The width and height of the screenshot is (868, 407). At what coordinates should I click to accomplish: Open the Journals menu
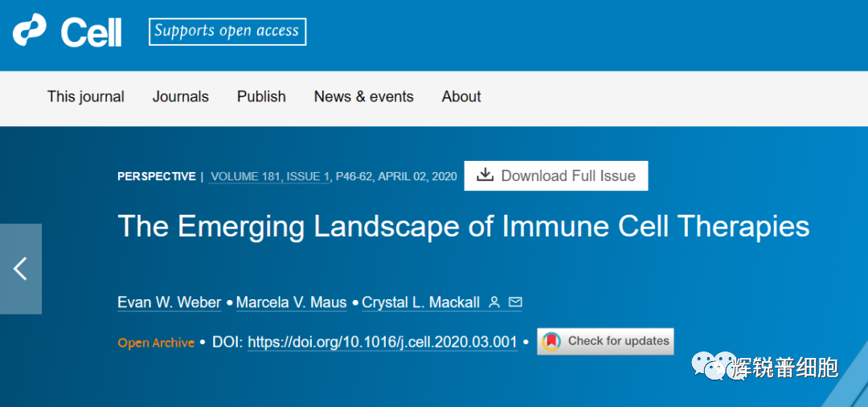(181, 97)
